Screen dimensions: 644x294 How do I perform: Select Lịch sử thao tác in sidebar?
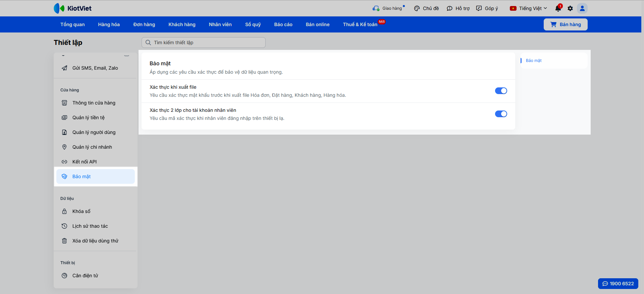[96, 226]
